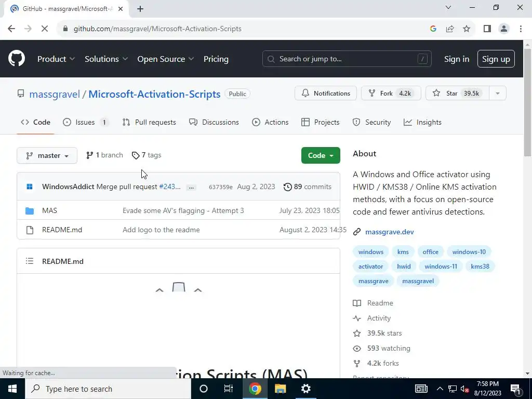532x399 pixels.
Task: Click the windows-11 topic tag
Action: click(441, 267)
